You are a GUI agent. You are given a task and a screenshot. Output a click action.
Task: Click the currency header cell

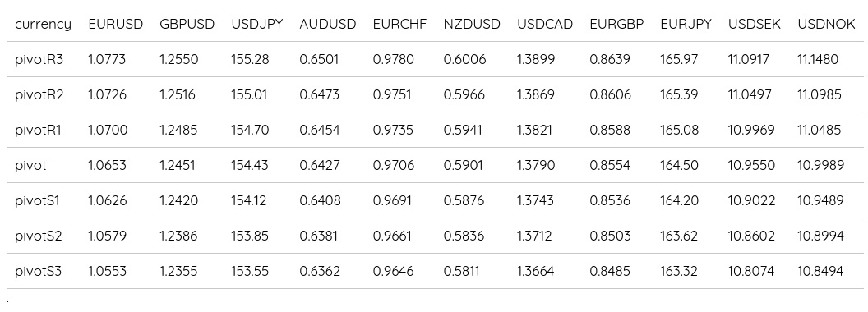[44, 25]
